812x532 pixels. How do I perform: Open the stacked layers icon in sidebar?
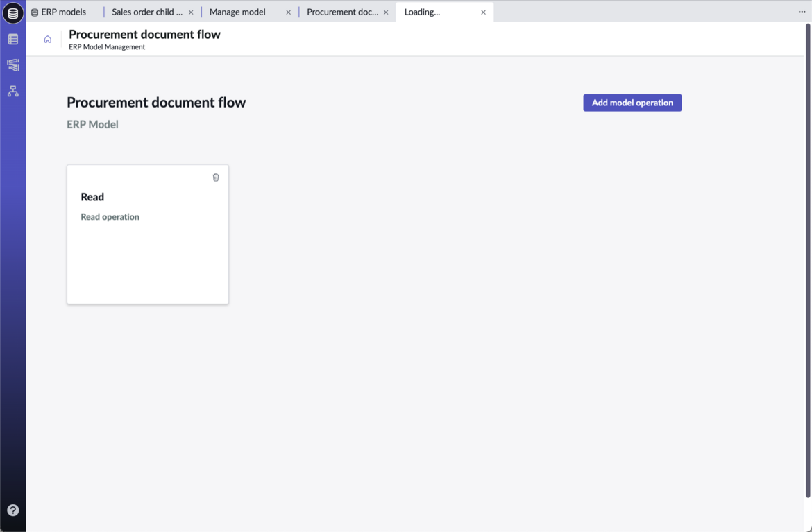(x=13, y=65)
